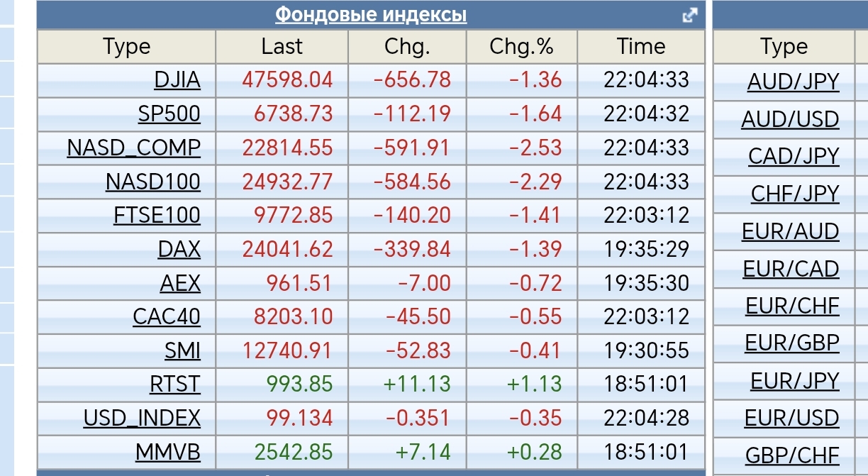
Task: Click the RTST index link
Action: pyautogui.click(x=174, y=384)
